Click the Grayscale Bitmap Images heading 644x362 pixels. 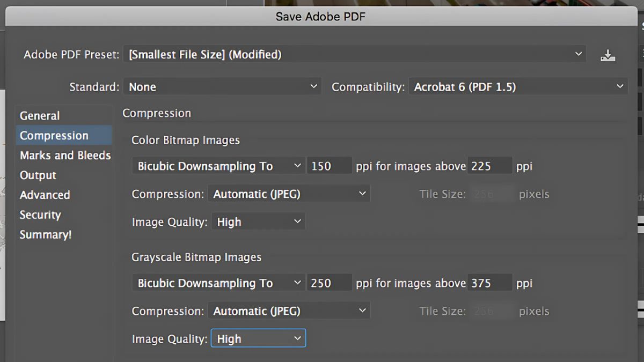(196, 257)
